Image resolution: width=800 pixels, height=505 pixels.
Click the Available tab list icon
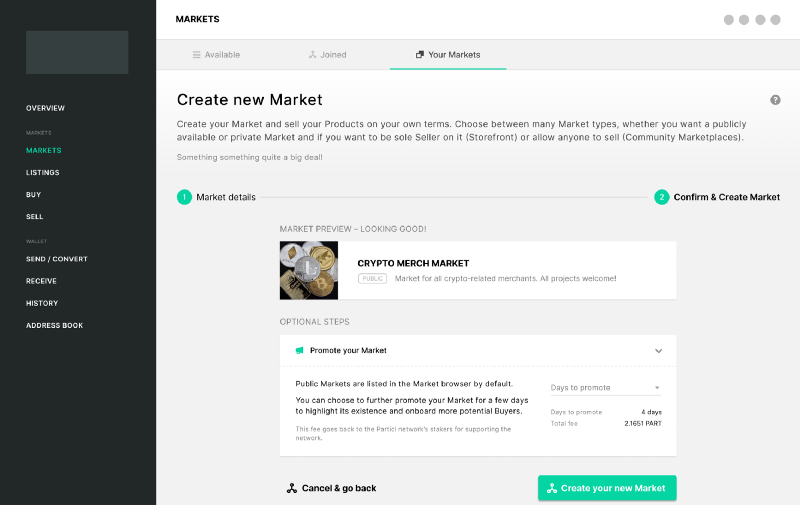point(196,55)
